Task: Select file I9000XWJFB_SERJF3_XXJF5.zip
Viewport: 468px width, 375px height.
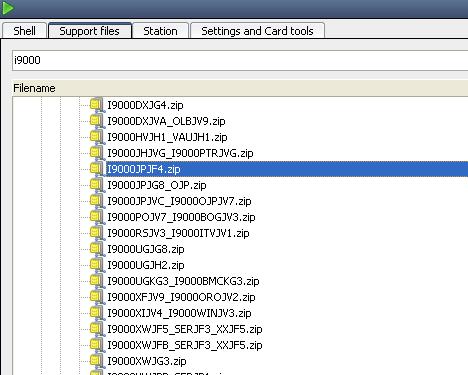Action: coord(185,345)
